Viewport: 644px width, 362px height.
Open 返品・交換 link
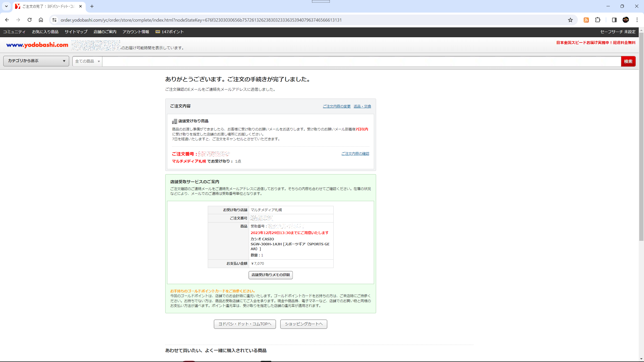pyautogui.click(x=362, y=106)
